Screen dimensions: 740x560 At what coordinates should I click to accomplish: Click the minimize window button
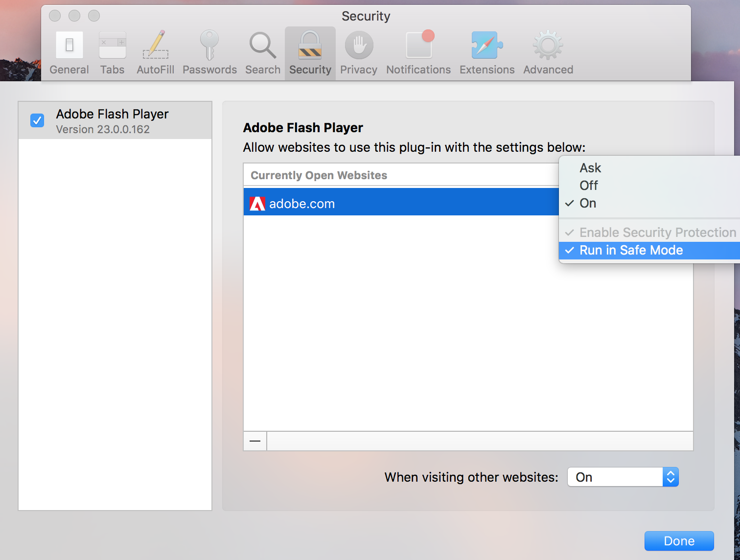[x=74, y=16]
